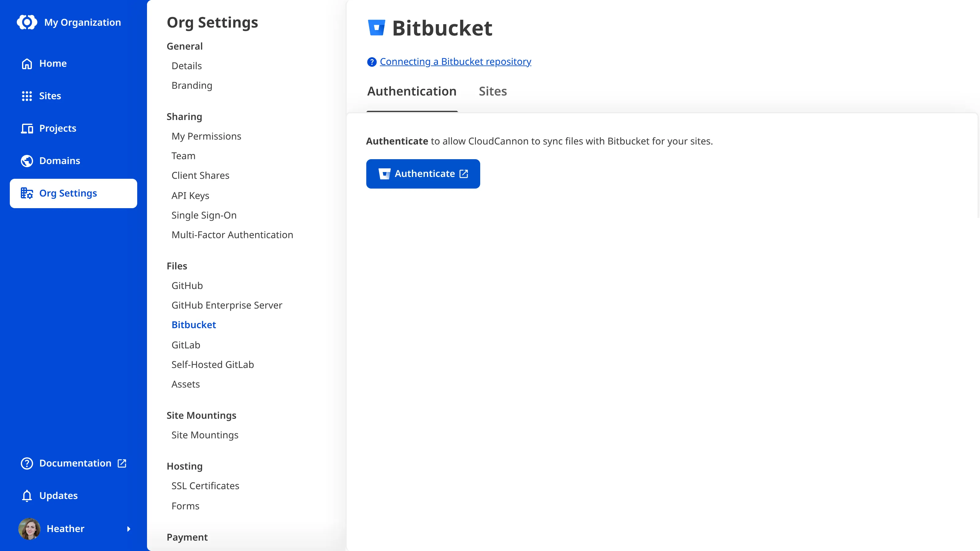Image resolution: width=980 pixels, height=551 pixels.
Task: Switch to the Authentication tab
Action: pyautogui.click(x=412, y=91)
